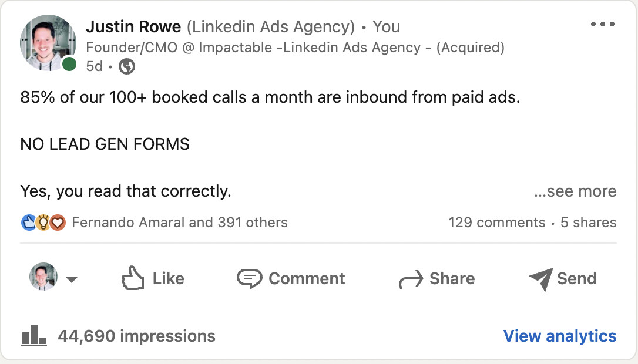This screenshot has height=364, width=638.
Task: Open View analytics link
Action: (x=560, y=336)
